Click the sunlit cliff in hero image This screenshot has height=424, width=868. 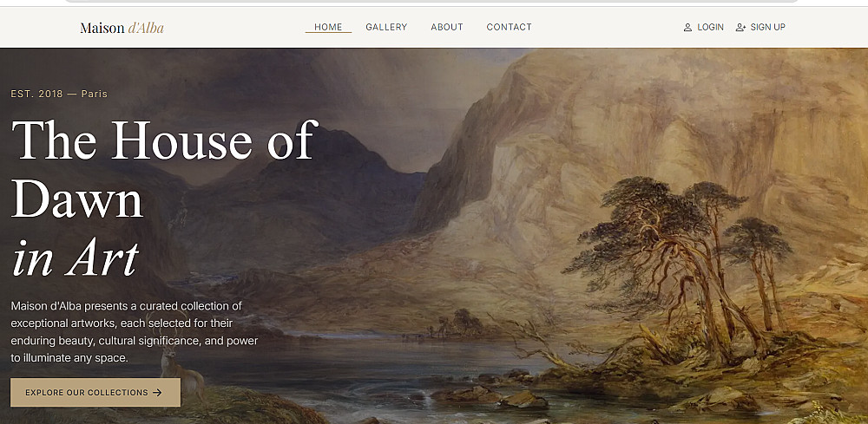(x=636, y=138)
